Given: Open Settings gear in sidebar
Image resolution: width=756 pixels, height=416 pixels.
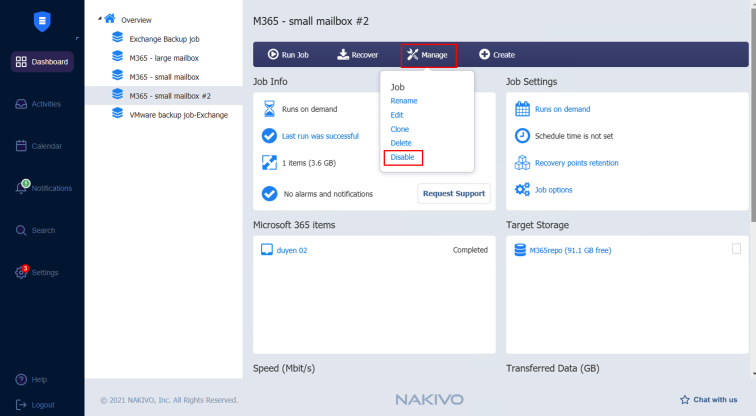Looking at the screenshot, I should 22,272.
